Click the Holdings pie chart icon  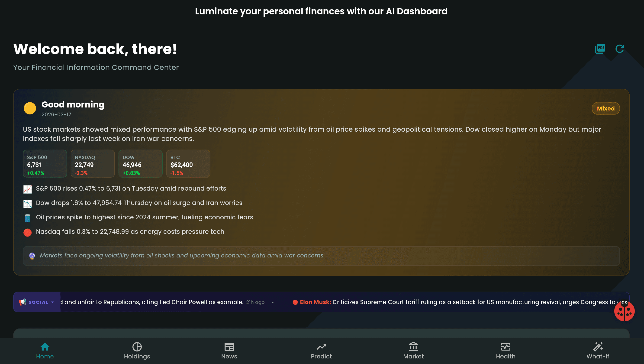tap(137, 347)
